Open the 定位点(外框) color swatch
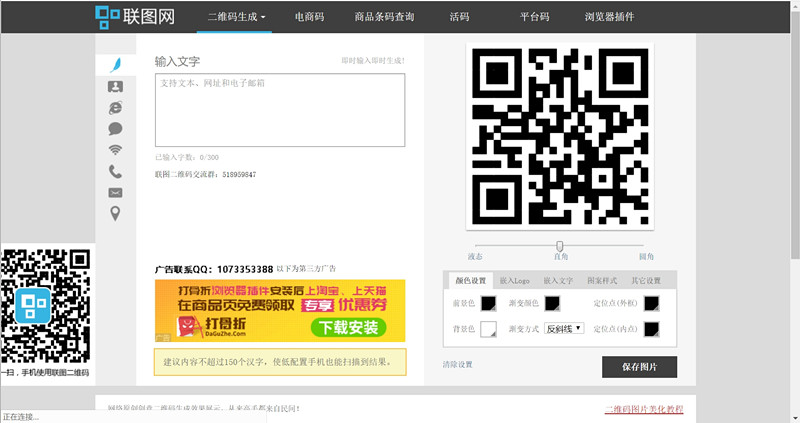 tap(652, 304)
